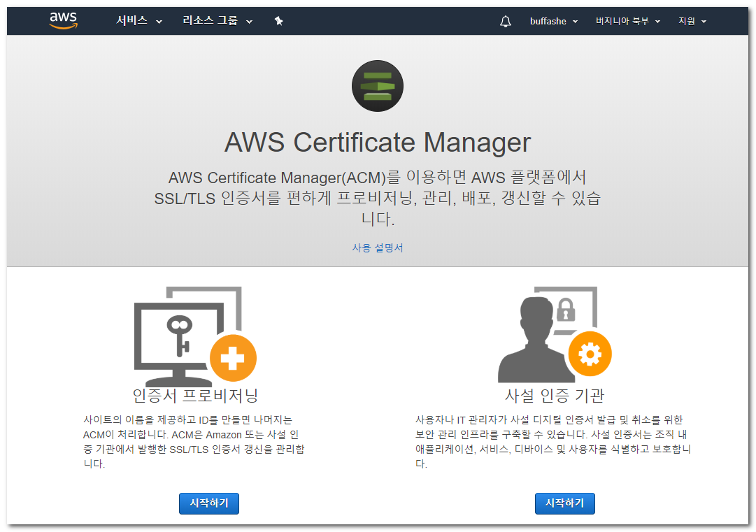Viewport: 756px width, 532px height.
Task: Click the 인증서 프로비저닝 heading
Action: coord(195,396)
